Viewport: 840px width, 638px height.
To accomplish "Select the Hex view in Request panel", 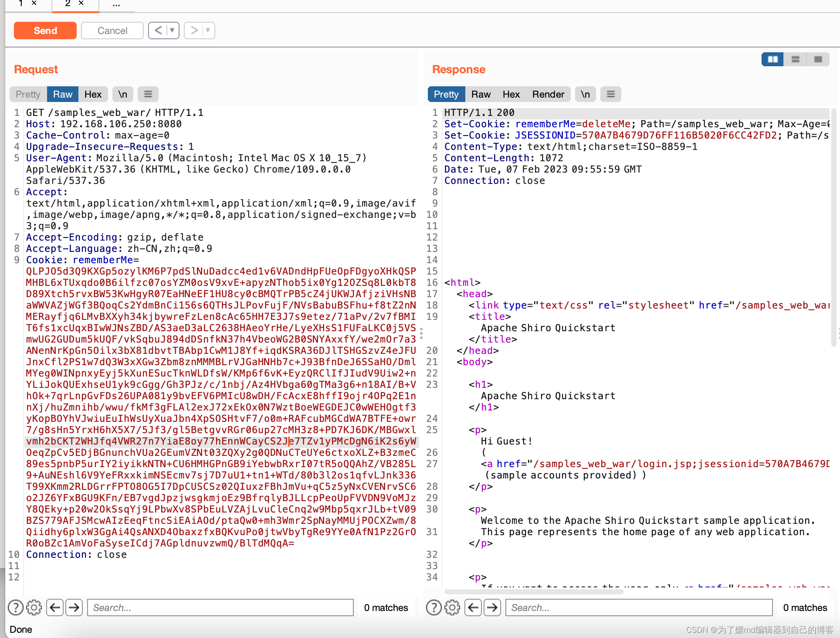I will click(93, 94).
